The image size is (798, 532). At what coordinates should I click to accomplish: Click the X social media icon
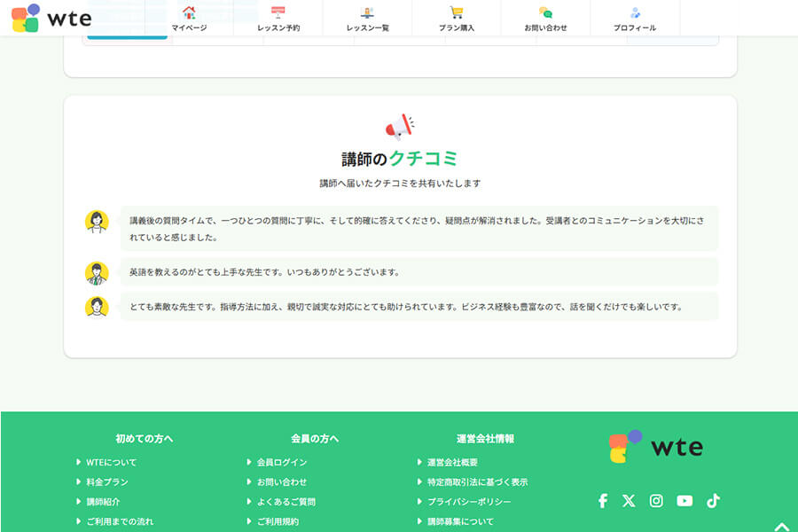click(x=629, y=501)
